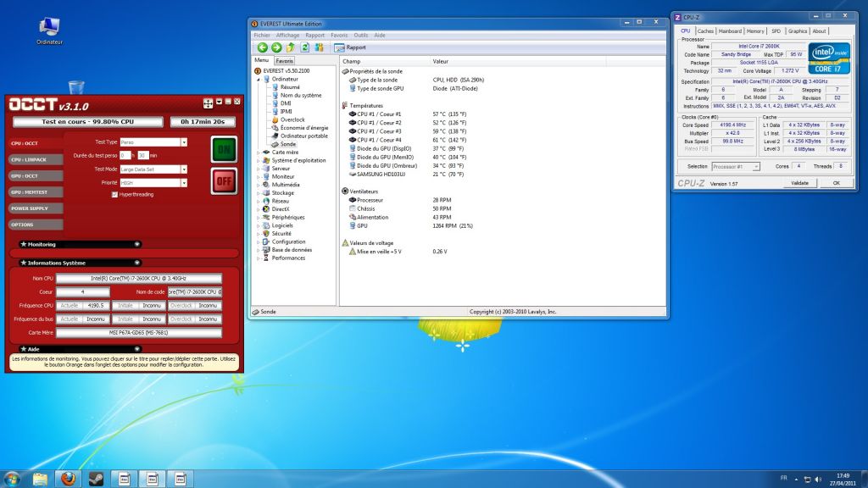Open Windows Explorer from the taskbar
Viewport: 868px width, 488px height.
(40, 479)
